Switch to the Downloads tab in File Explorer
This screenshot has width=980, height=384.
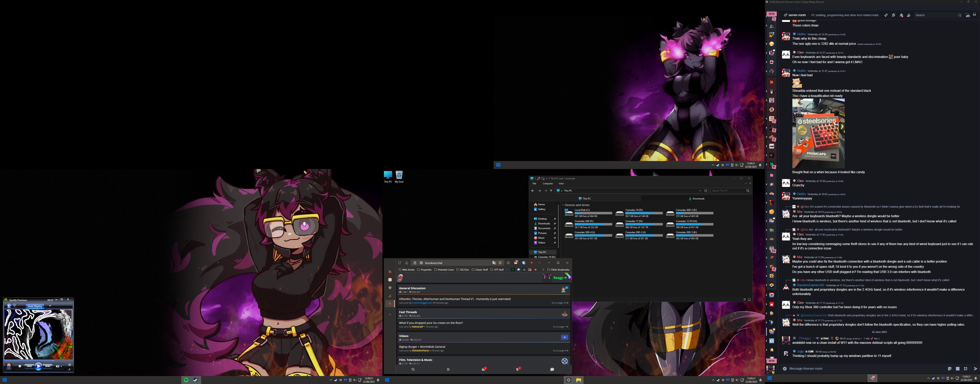(697, 198)
